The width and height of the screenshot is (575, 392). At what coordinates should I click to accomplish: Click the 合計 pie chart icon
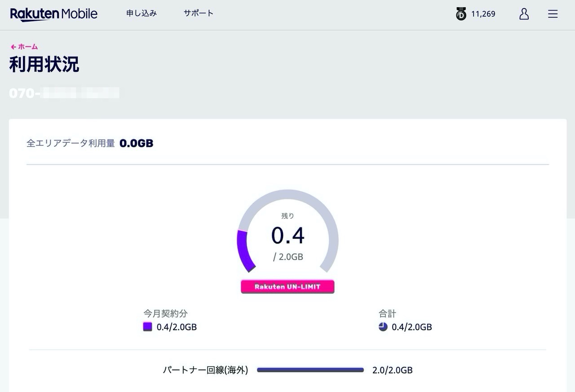pyautogui.click(x=383, y=327)
